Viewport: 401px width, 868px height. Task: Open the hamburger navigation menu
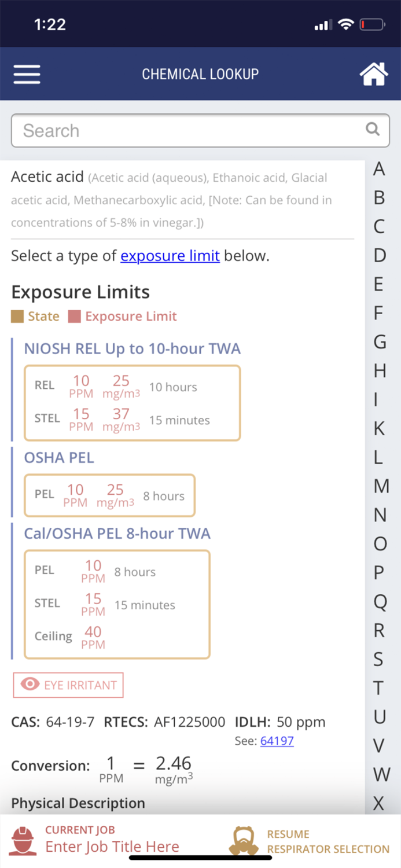click(27, 74)
